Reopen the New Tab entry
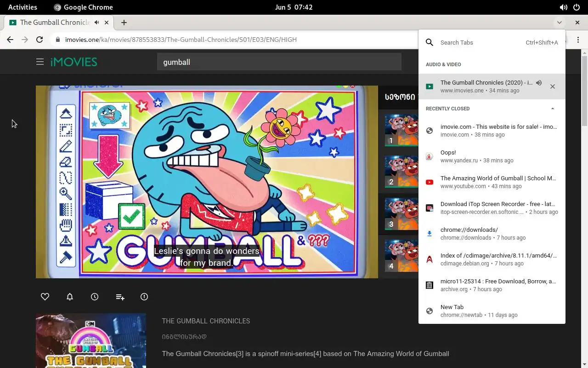The height and width of the screenshot is (368, 588). [492, 311]
